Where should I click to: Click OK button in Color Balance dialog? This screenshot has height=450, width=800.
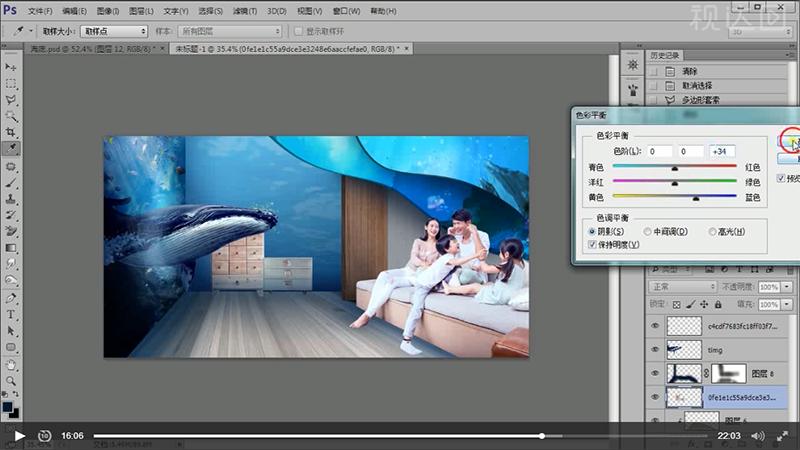coord(789,141)
